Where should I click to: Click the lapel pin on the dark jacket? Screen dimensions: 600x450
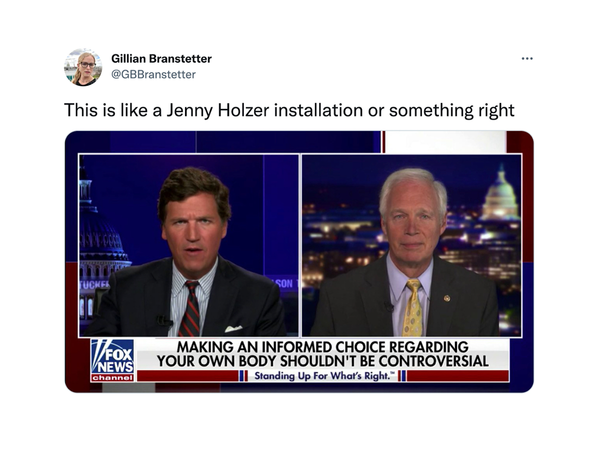(x=447, y=298)
